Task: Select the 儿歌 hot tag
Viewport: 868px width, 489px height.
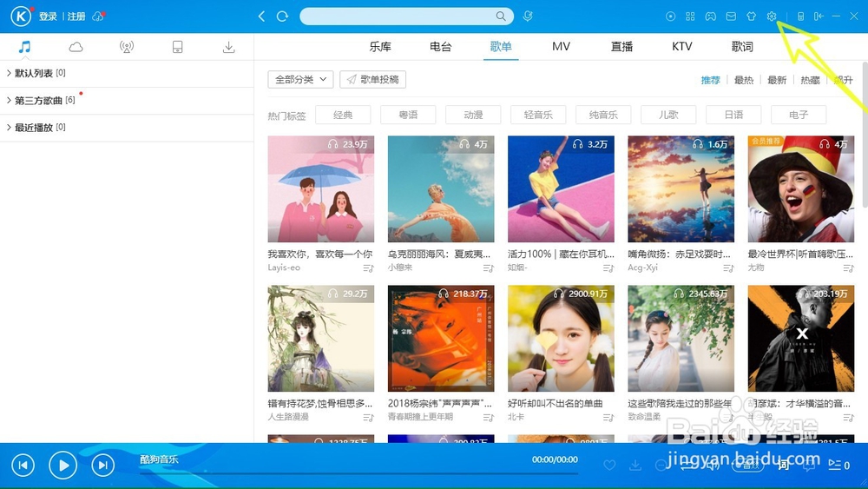Action: (668, 115)
